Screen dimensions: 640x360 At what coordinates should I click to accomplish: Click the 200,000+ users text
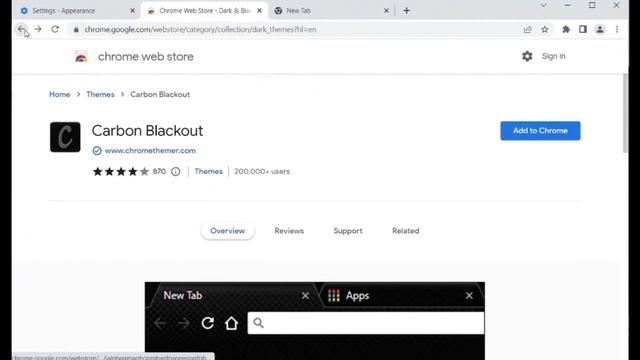coord(262,171)
